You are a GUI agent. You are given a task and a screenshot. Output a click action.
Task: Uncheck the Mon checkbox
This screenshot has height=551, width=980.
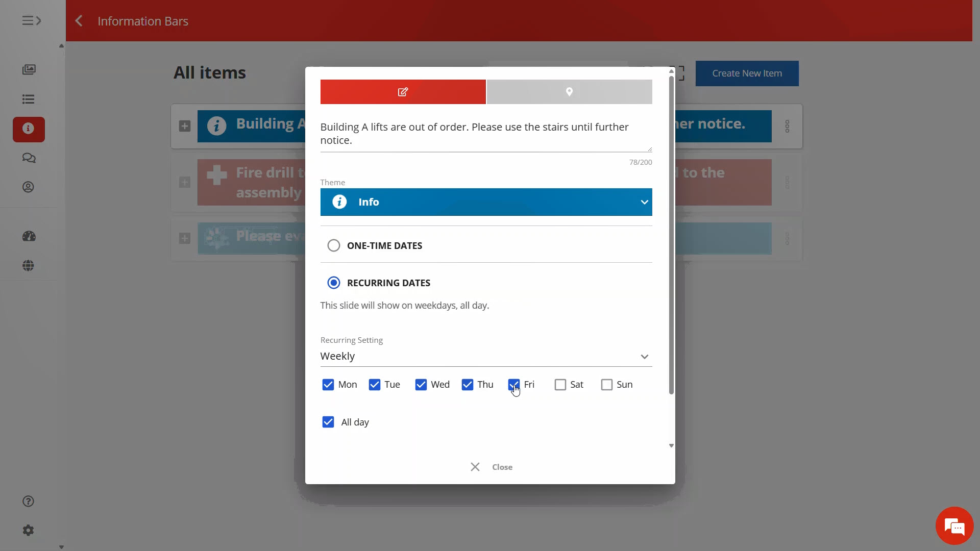point(328,385)
